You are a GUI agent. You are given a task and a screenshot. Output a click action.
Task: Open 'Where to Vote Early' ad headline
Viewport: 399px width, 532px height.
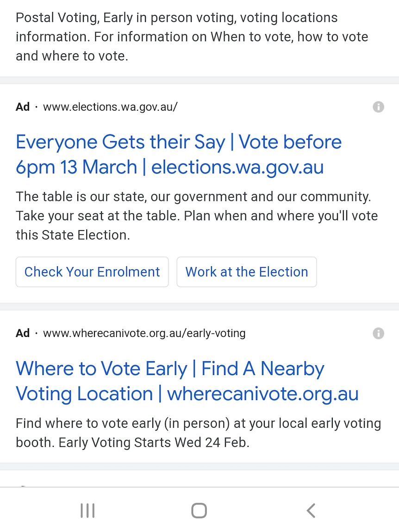(x=187, y=381)
